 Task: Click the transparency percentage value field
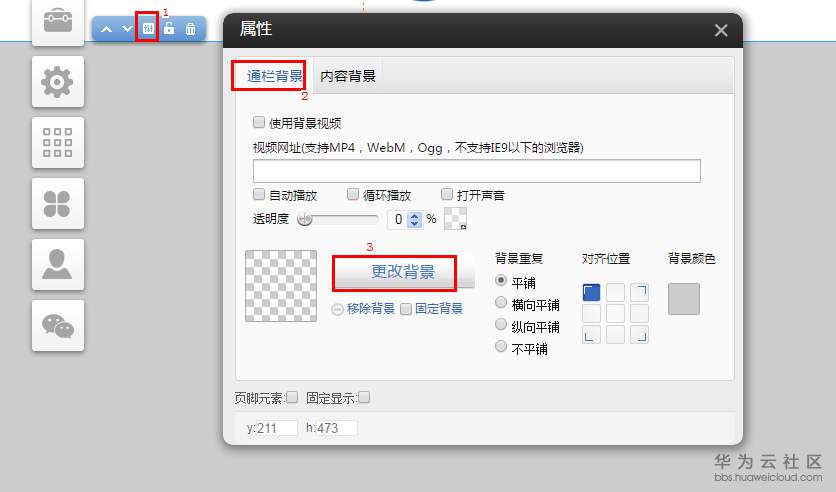click(398, 219)
